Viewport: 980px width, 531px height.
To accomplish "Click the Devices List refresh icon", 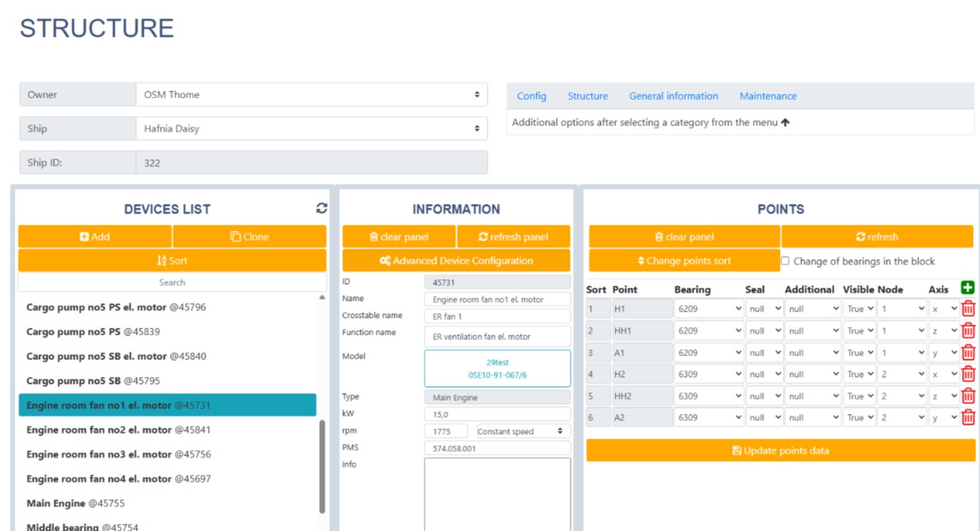I will point(322,209).
